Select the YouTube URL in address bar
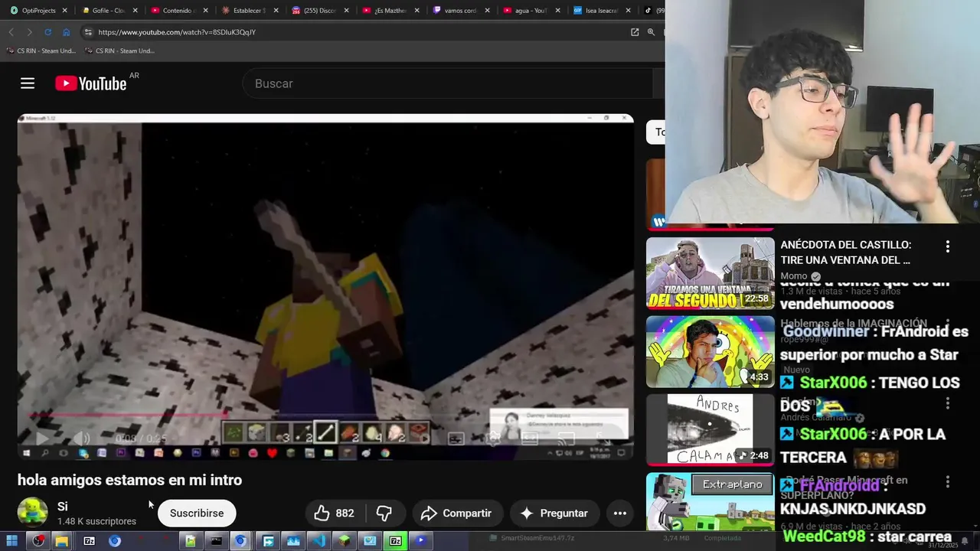 click(x=177, y=32)
